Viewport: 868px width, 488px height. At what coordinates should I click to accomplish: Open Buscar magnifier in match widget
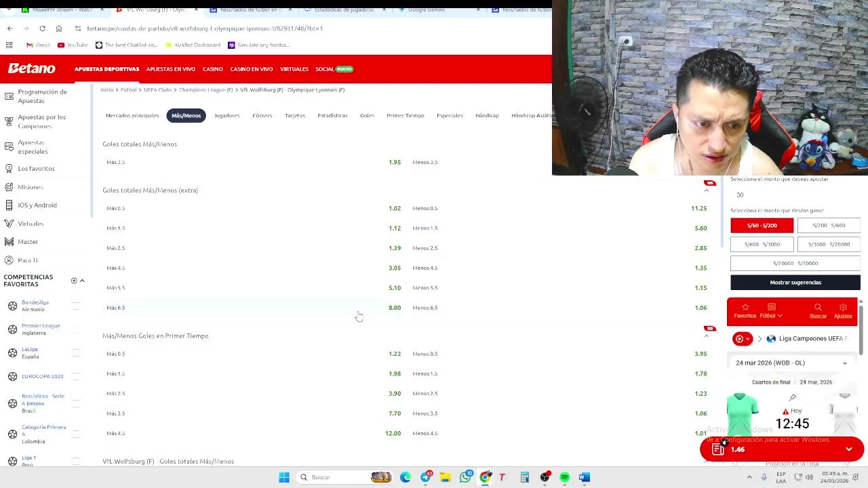click(818, 308)
